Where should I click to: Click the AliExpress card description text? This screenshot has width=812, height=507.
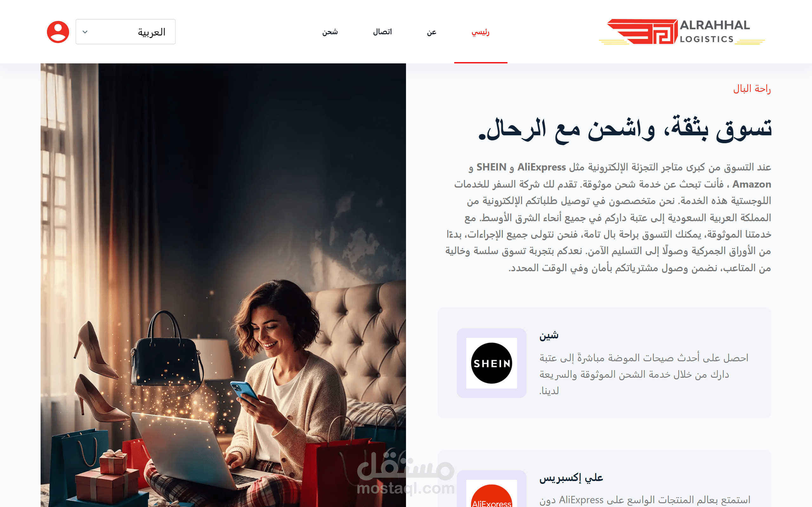pyautogui.click(x=645, y=500)
